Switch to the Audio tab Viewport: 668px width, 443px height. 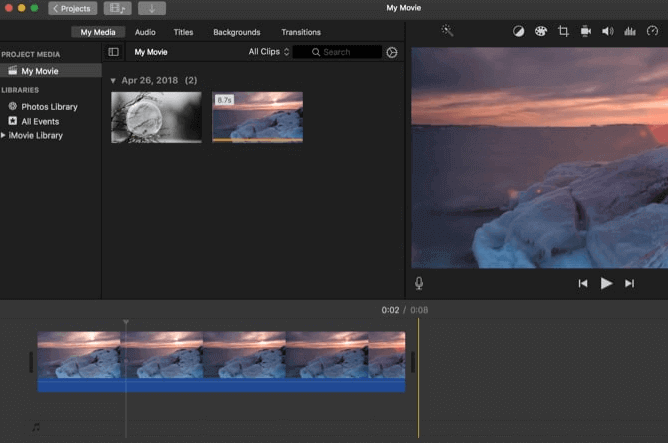pos(145,32)
